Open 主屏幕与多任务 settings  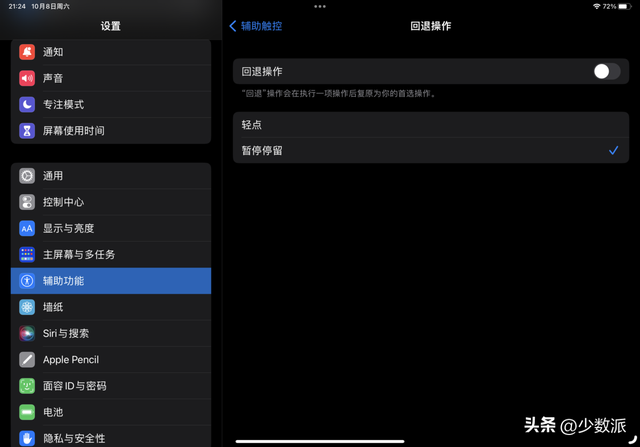pos(111,254)
